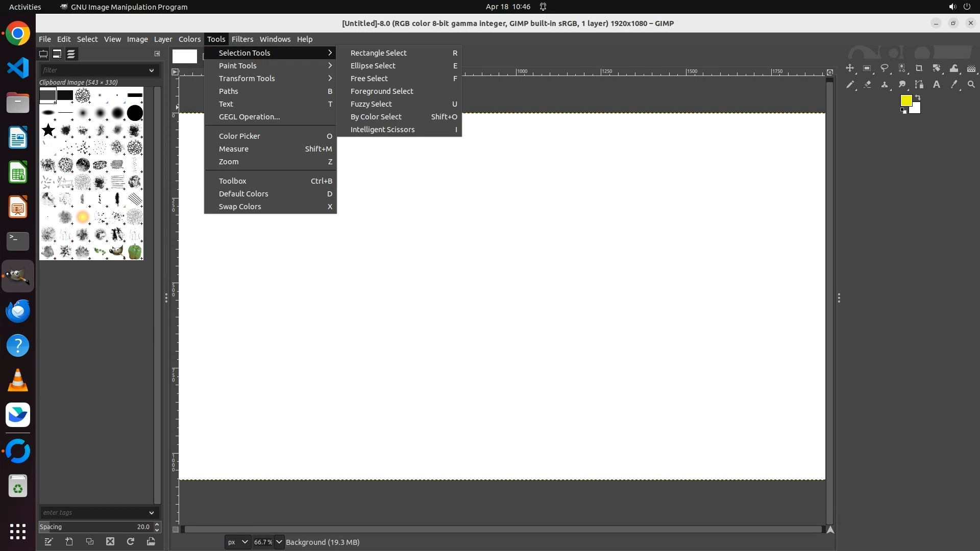
Task: Select the Crop tool icon
Action: pyautogui.click(x=919, y=68)
